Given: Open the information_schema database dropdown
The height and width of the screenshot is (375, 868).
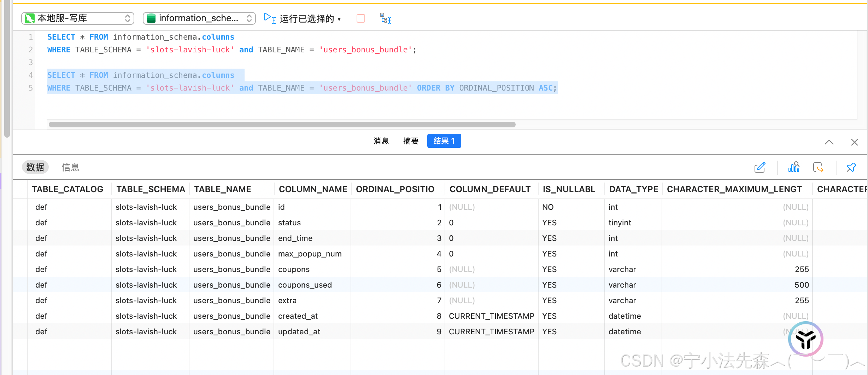Looking at the screenshot, I should pyautogui.click(x=199, y=18).
